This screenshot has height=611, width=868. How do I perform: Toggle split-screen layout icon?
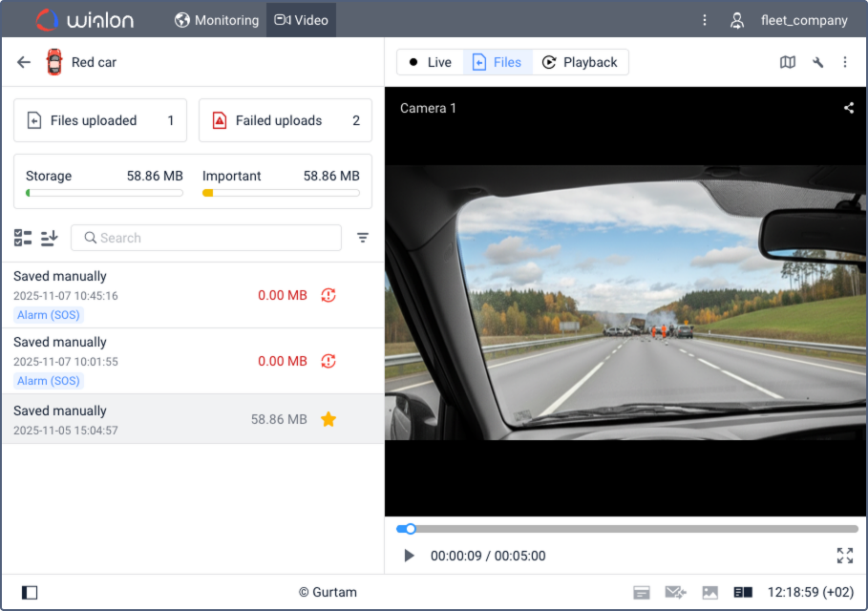point(743,592)
